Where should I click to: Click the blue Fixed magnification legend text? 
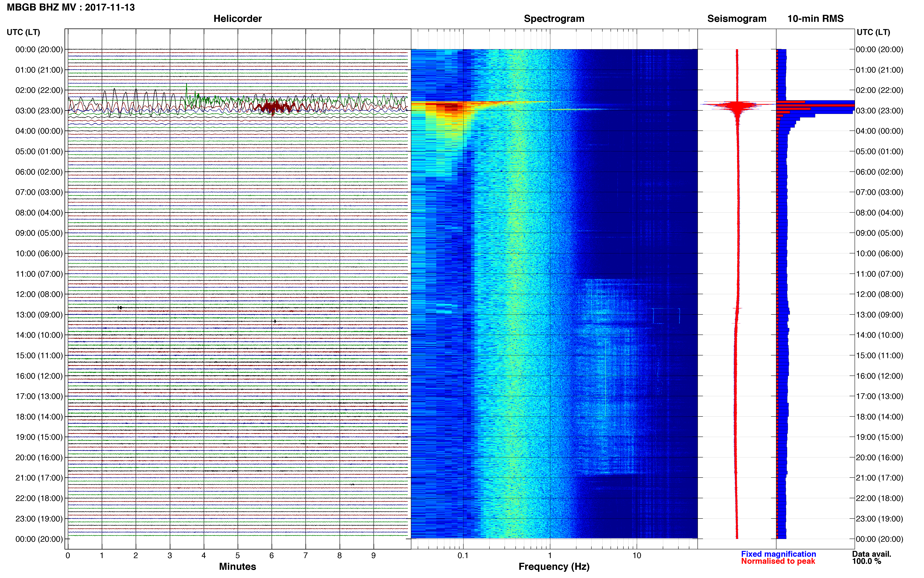(778, 554)
